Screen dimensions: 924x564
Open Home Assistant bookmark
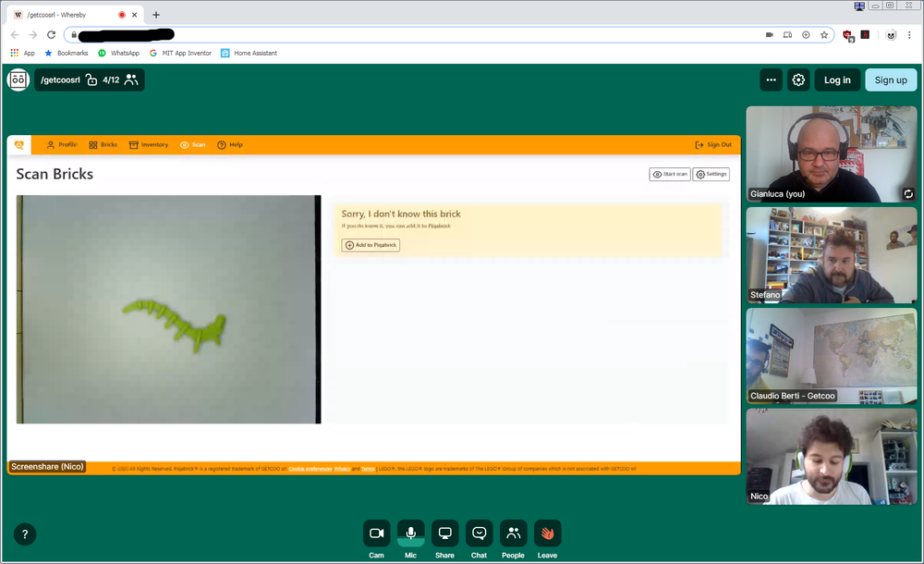pyautogui.click(x=249, y=53)
